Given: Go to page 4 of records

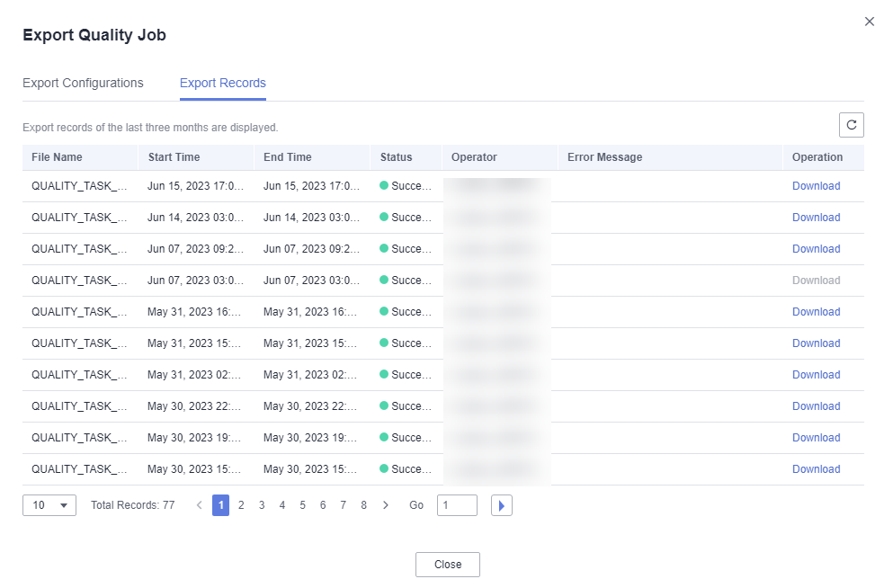Looking at the screenshot, I should coord(281,505).
